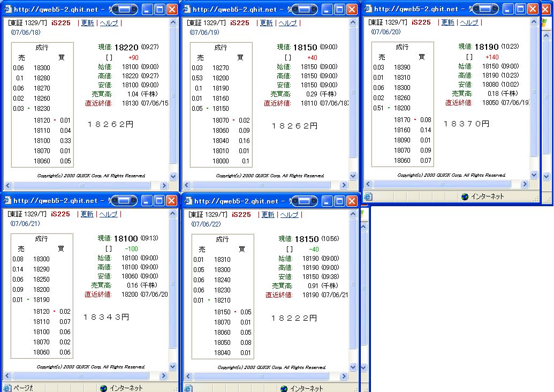Click the 更新 link in the 07/06/18 window

87,23
